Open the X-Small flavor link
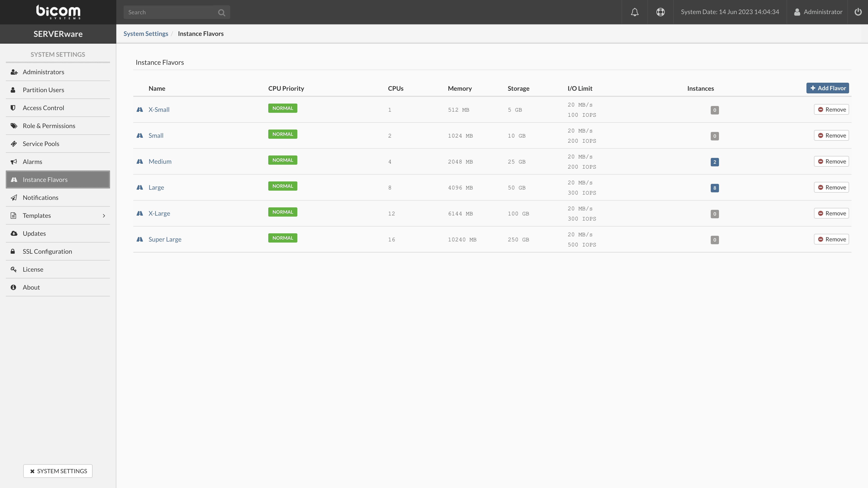The width and height of the screenshot is (868, 488). (159, 110)
